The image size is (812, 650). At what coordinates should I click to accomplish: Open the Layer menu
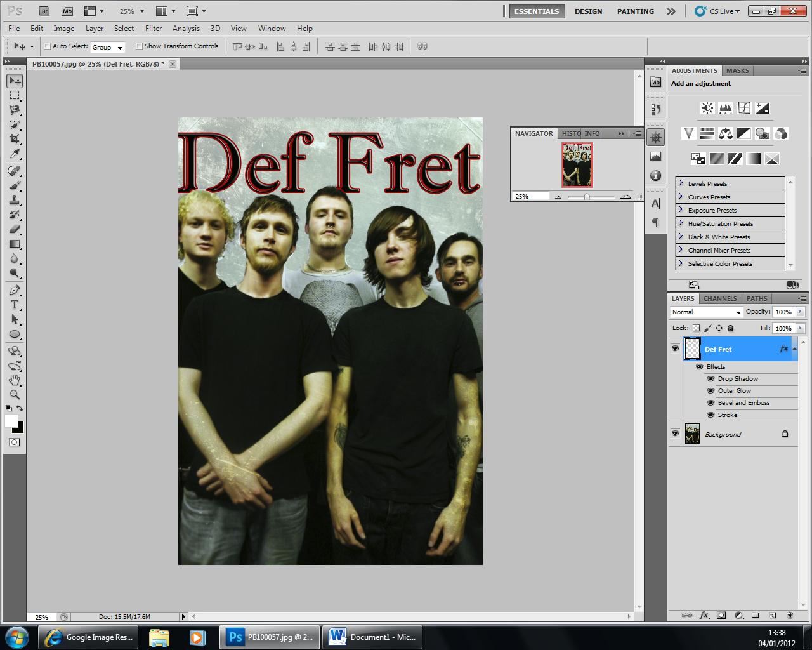coord(95,29)
